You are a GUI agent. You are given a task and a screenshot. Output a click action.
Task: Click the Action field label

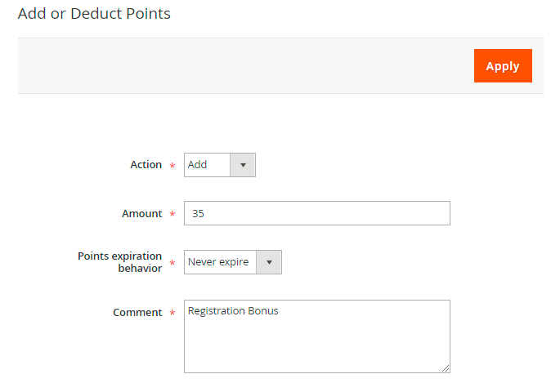click(x=146, y=165)
